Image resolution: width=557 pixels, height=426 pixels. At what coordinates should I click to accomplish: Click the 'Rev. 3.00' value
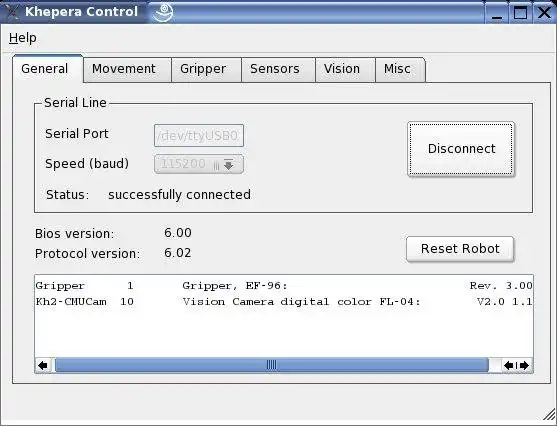tap(501, 286)
